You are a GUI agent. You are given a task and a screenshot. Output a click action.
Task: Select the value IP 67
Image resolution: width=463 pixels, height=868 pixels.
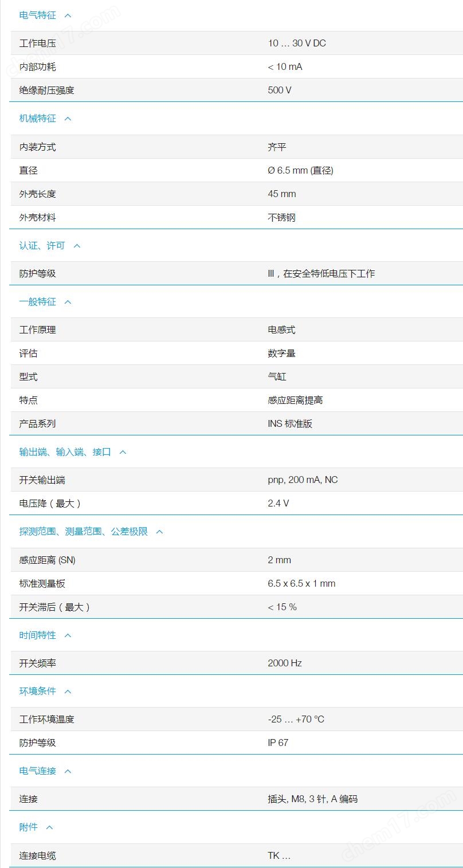(278, 743)
